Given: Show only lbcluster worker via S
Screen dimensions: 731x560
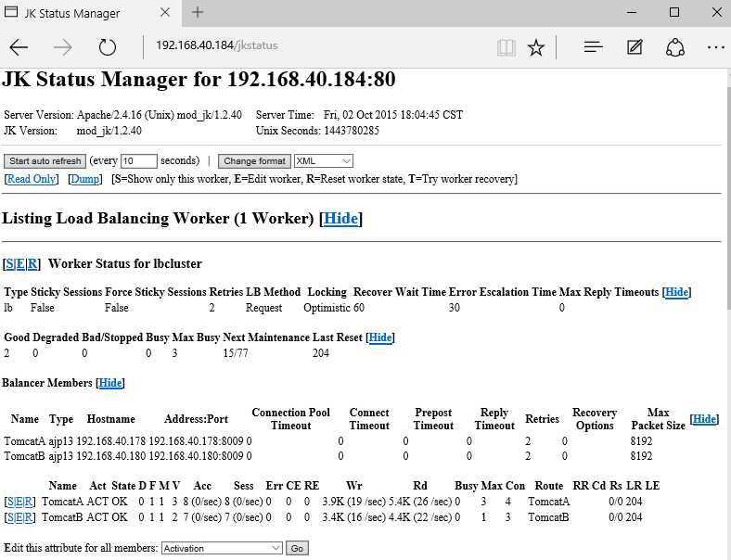Looking at the screenshot, I should coord(10,263).
